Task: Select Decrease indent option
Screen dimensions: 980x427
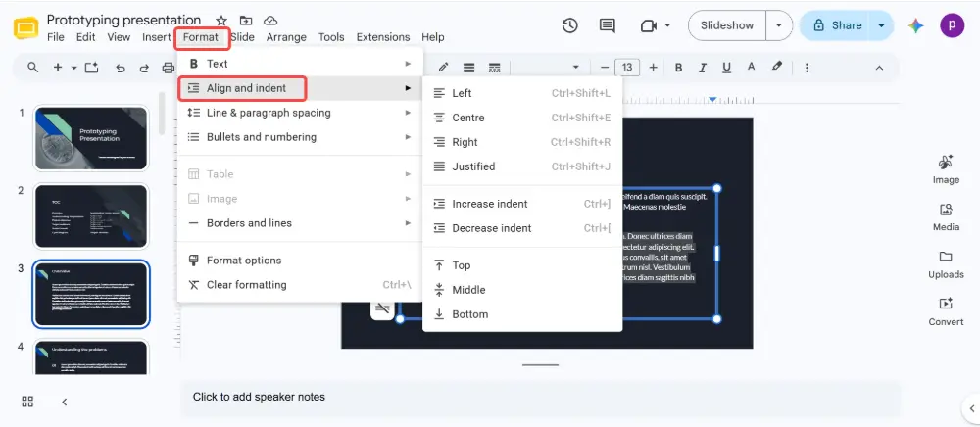Action: [522, 228]
